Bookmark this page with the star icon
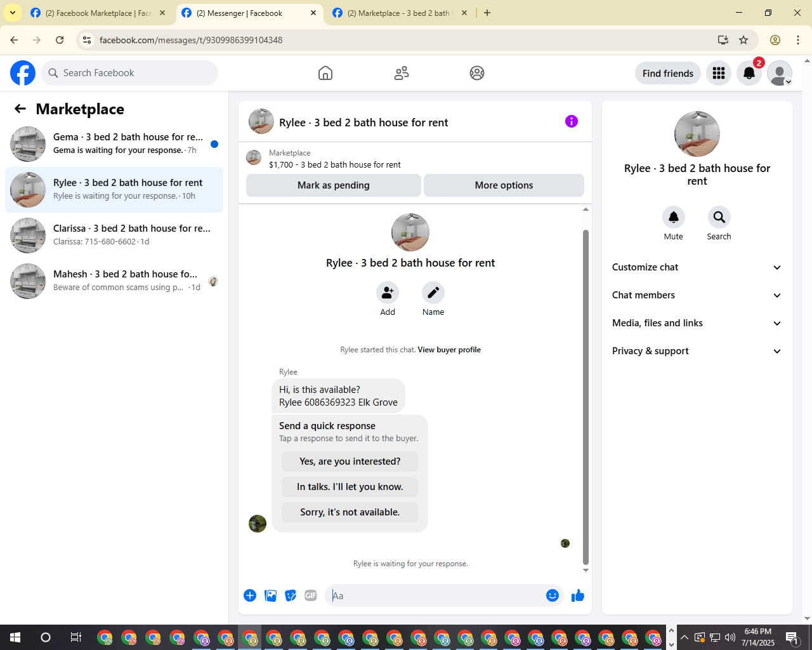 click(743, 40)
